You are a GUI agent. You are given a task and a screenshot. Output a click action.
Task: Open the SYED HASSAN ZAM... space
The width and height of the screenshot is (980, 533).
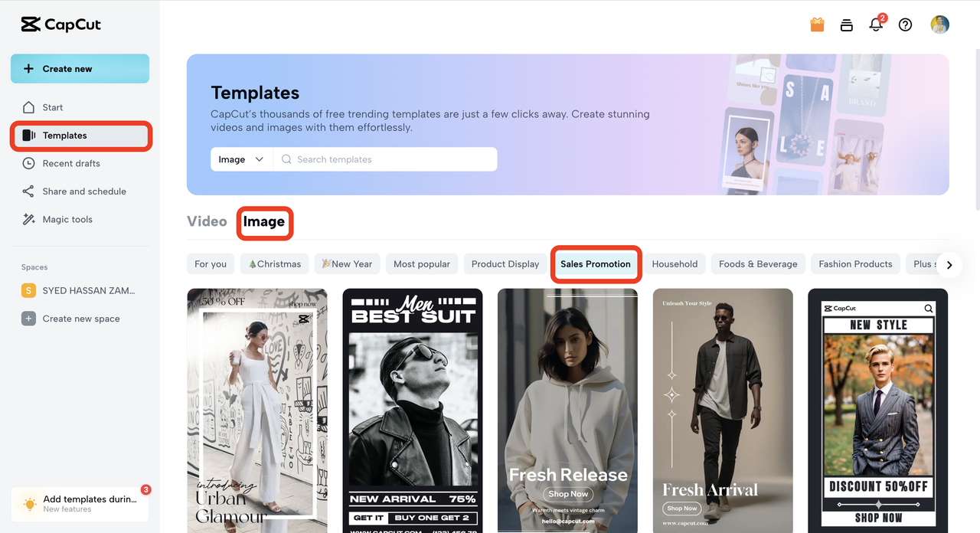point(80,290)
